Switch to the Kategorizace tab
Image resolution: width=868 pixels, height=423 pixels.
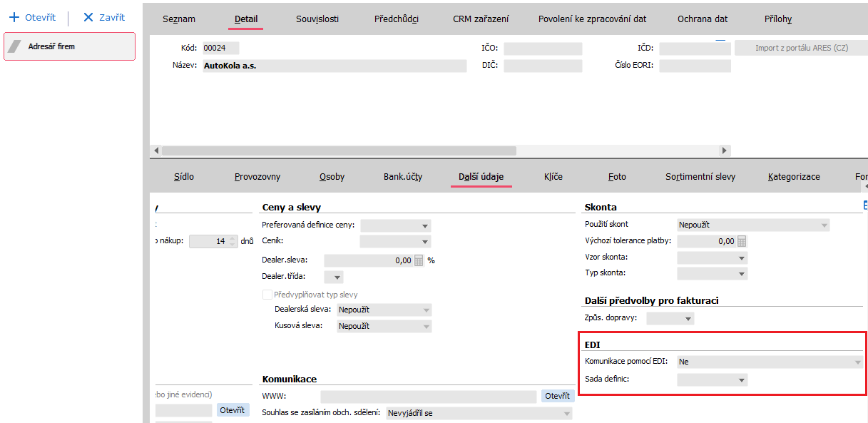point(794,176)
